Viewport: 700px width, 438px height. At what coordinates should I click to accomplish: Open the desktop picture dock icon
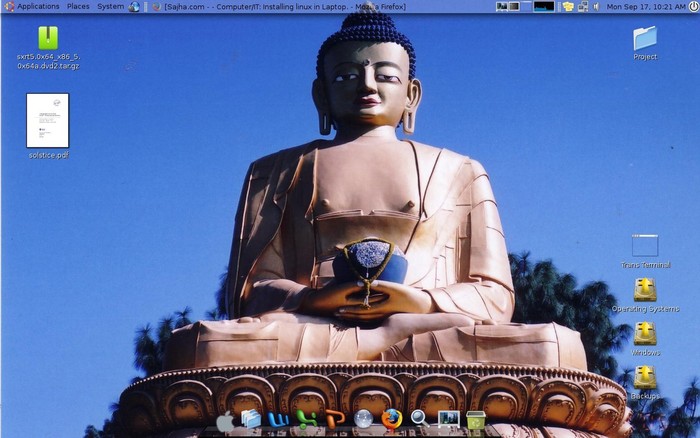(448, 420)
